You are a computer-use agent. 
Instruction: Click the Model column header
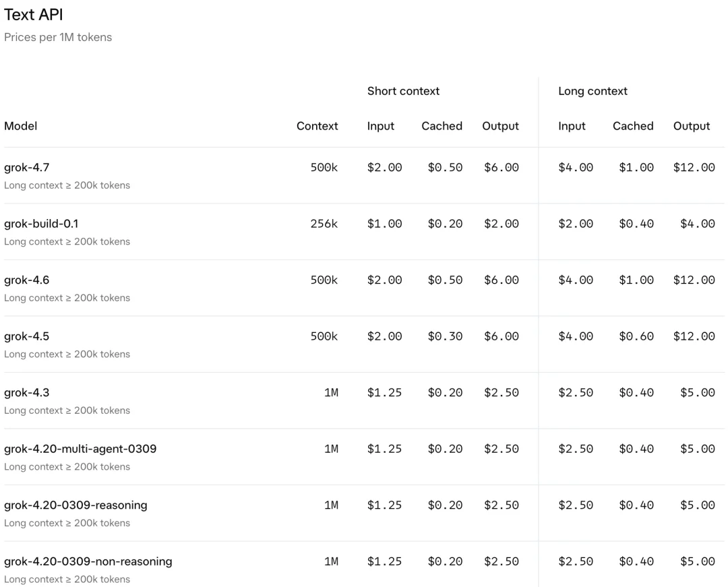click(20, 126)
